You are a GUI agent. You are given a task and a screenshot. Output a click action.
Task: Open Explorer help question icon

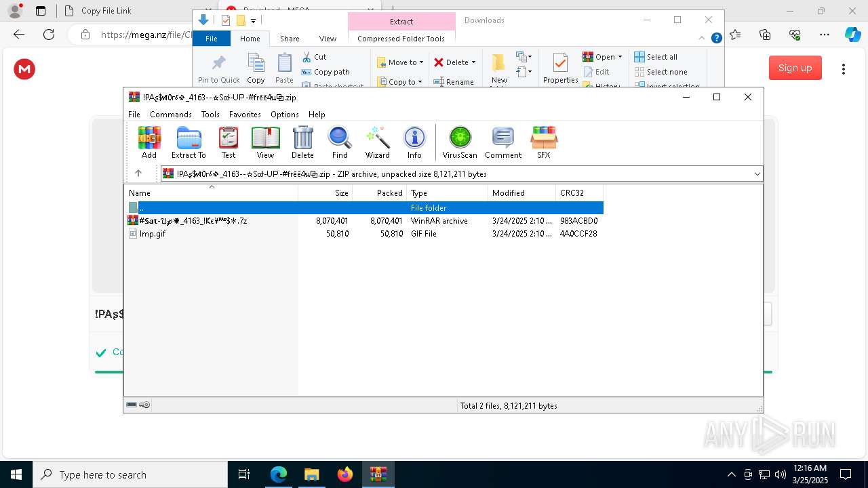click(716, 39)
